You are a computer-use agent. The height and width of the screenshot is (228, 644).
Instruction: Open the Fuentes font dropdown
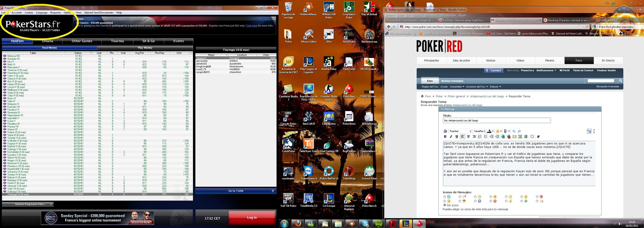point(460,131)
